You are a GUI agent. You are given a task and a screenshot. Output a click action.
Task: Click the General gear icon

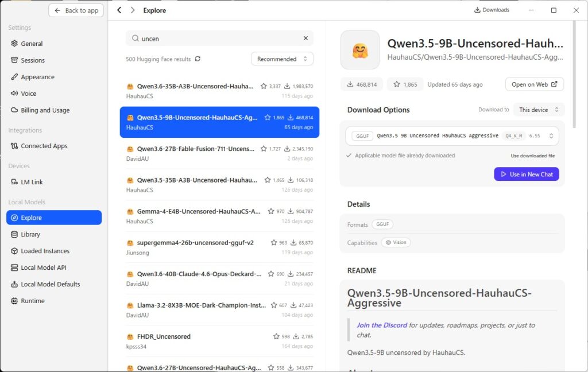[14, 44]
